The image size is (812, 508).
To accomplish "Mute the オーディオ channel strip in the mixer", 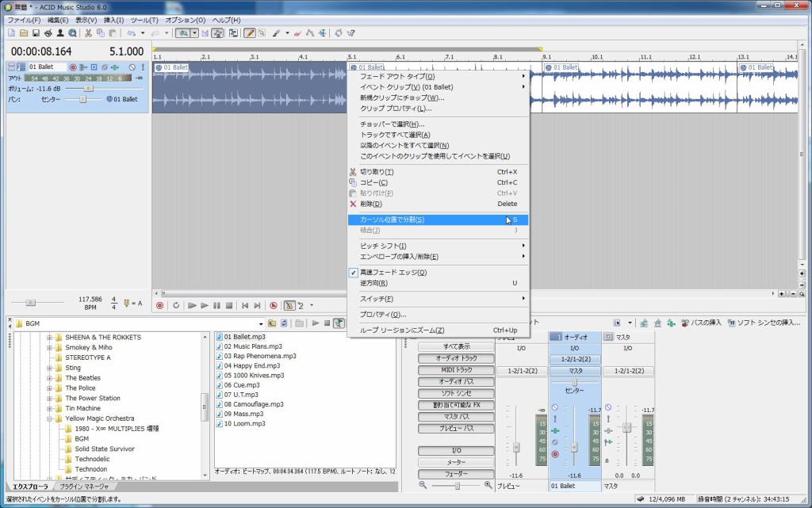I will tap(555, 407).
